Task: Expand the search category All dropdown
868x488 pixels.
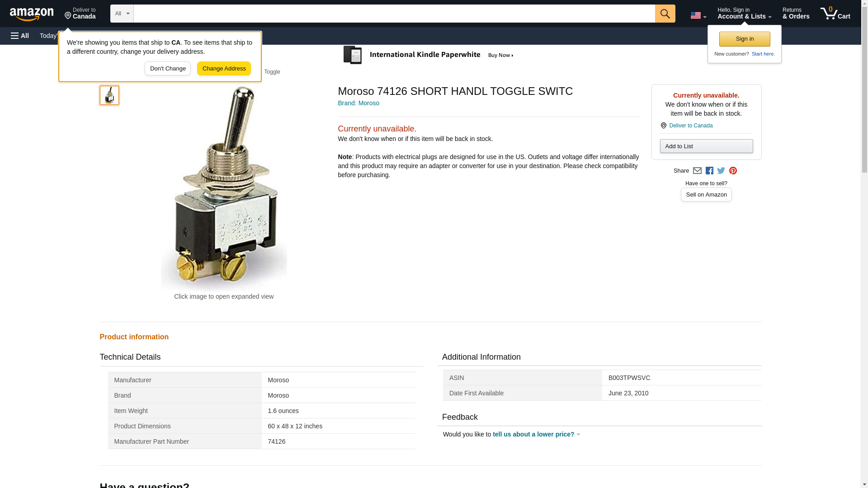Action: coord(122,14)
